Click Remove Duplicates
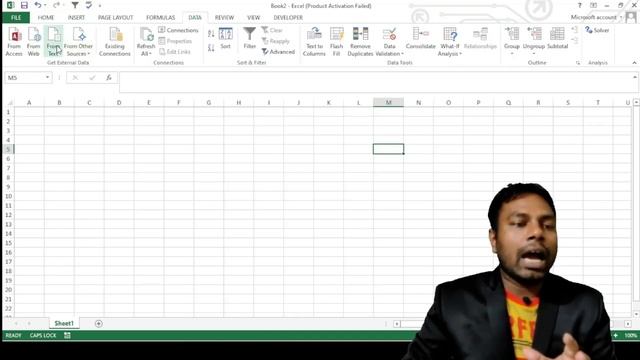 tap(360, 42)
